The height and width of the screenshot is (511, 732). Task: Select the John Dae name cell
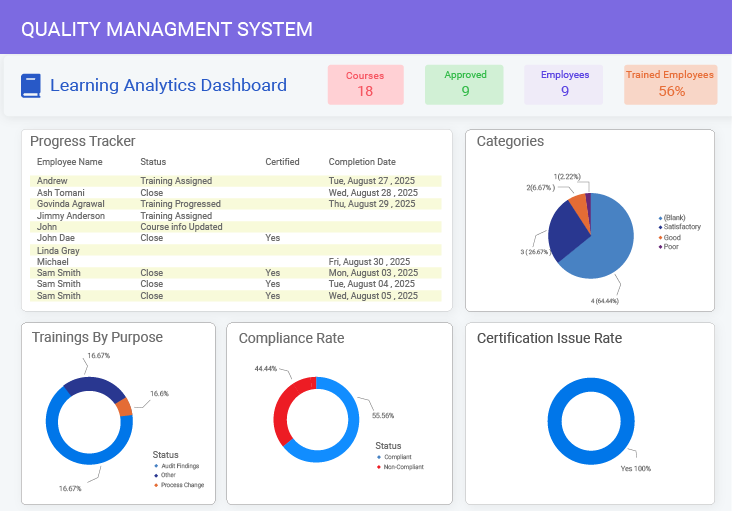pyautogui.click(x=56, y=238)
